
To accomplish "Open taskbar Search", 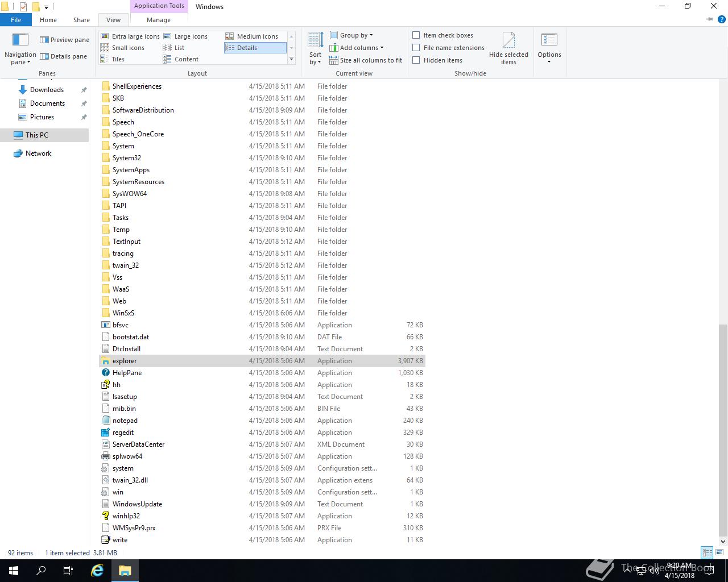I will click(41, 571).
